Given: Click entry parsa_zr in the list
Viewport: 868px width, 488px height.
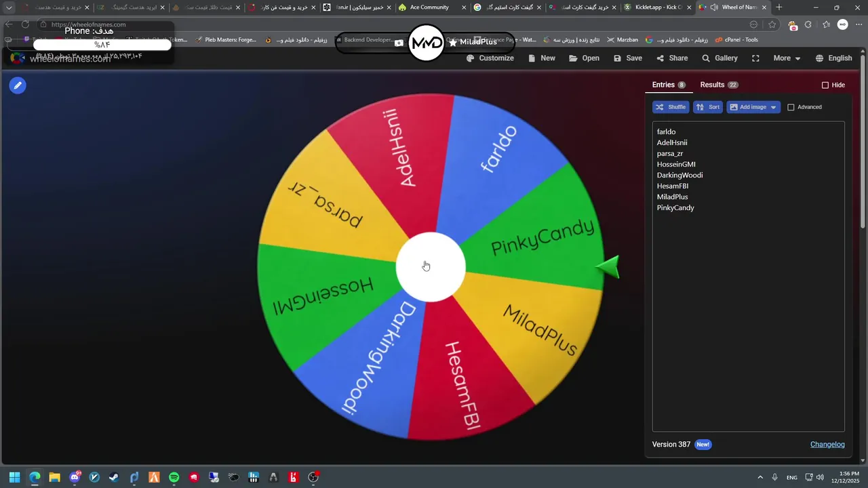Looking at the screenshot, I should pos(670,153).
